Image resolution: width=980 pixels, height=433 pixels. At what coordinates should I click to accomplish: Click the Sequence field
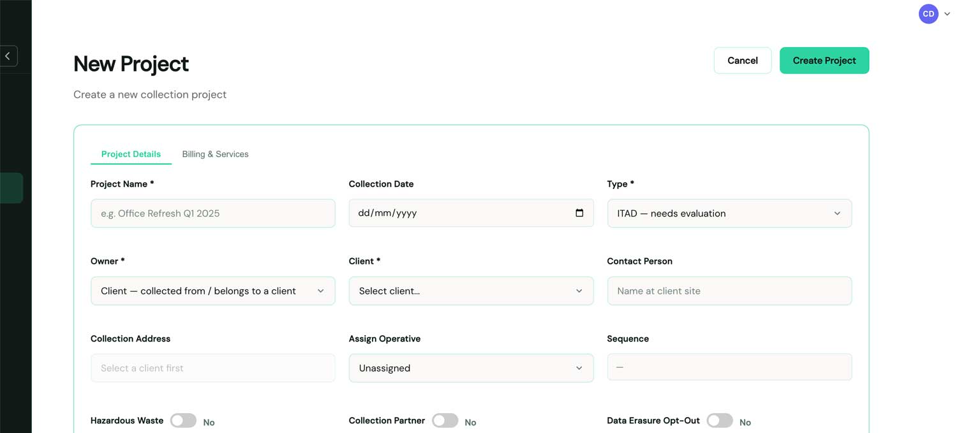729,367
